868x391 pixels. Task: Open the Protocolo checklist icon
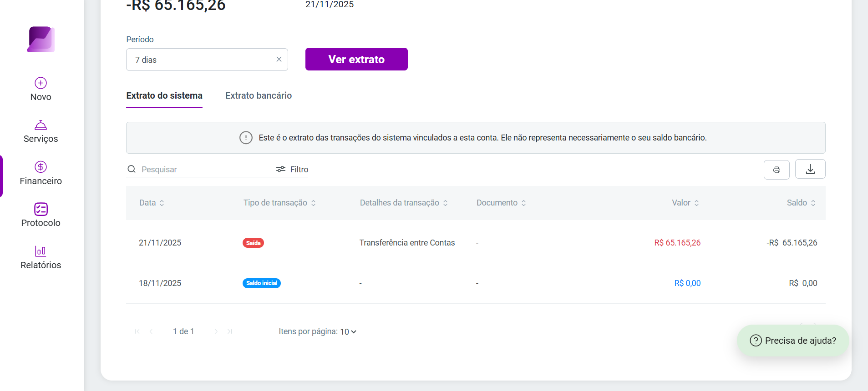tap(41, 209)
